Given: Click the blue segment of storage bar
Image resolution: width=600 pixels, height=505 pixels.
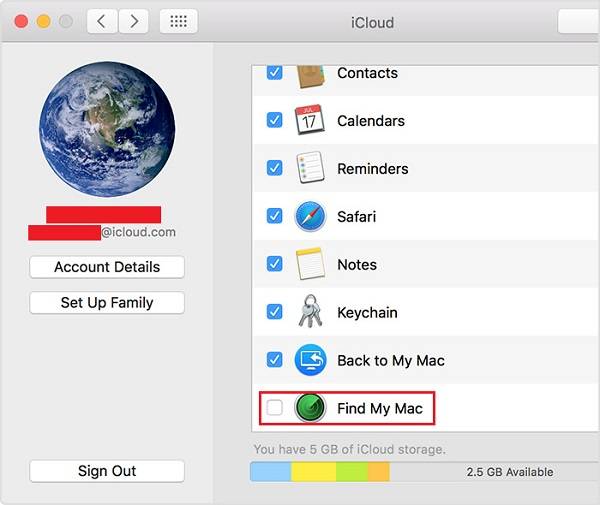Looking at the screenshot, I should coord(271,472).
